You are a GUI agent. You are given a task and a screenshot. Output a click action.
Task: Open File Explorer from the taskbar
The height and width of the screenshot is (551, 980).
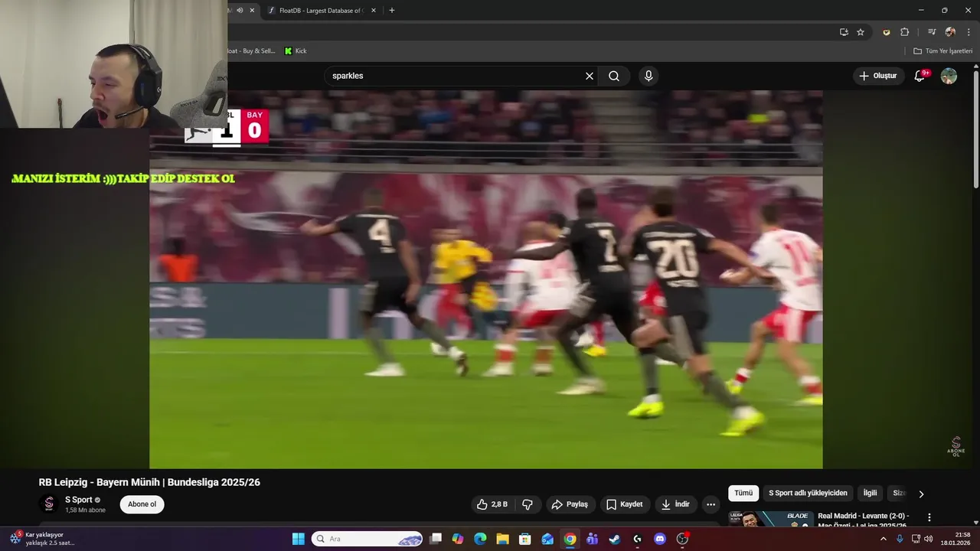(502, 539)
